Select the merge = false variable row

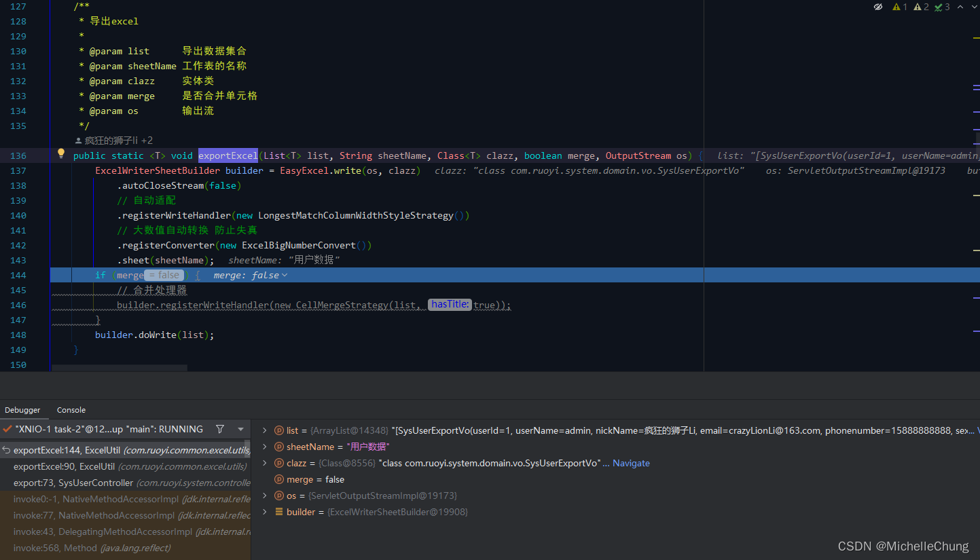pyautogui.click(x=615, y=479)
